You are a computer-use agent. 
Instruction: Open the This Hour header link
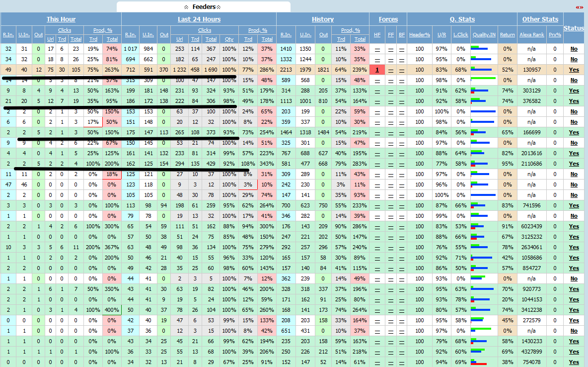click(61, 19)
